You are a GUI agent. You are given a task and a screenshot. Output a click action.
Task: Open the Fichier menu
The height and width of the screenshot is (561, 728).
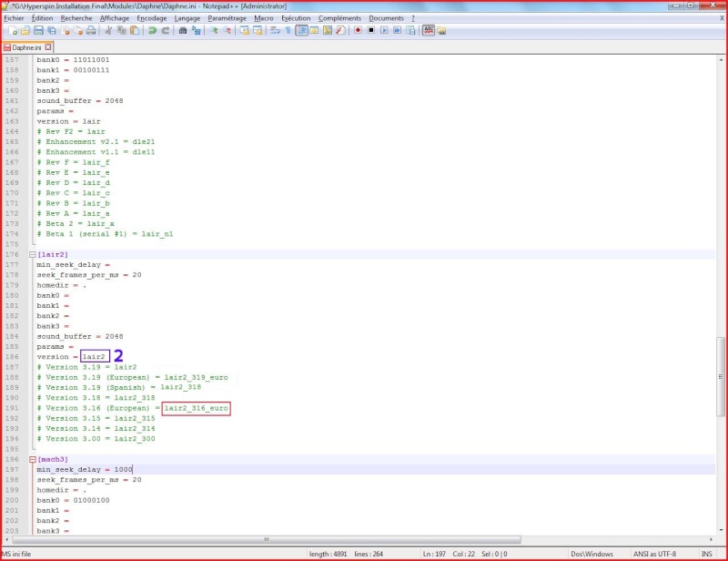click(x=14, y=18)
